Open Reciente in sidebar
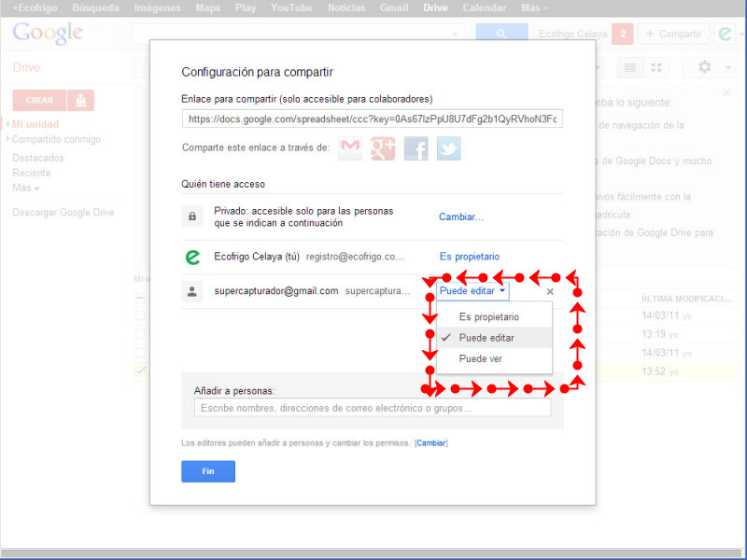Image resolution: width=747 pixels, height=560 pixels. (32, 173)
